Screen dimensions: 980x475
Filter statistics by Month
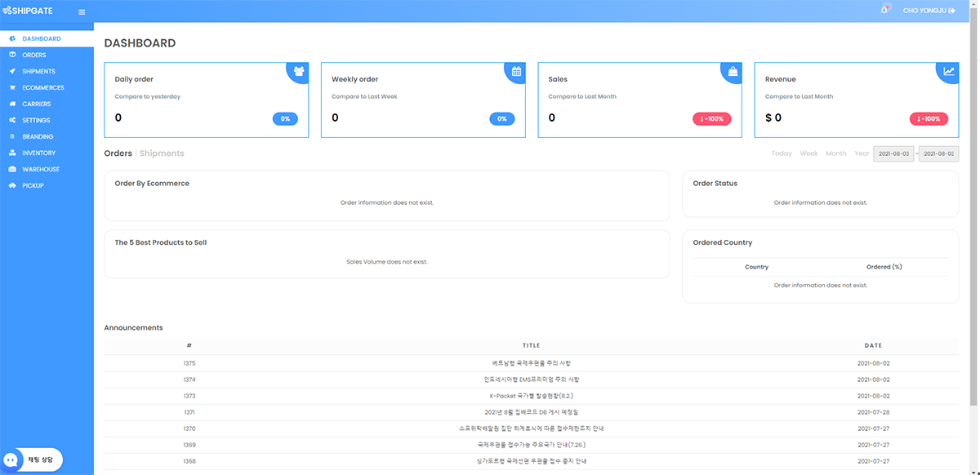click(x=835, y=153)
